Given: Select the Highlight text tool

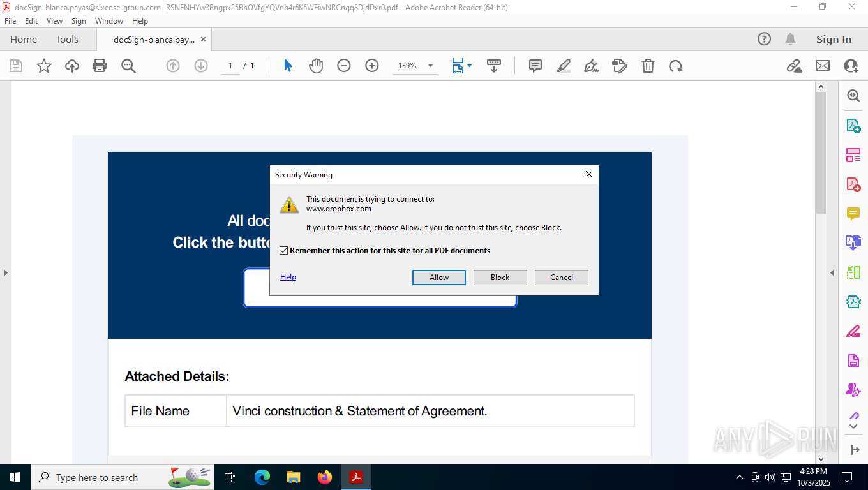Looking at the screenshot, I should point(564,66).
